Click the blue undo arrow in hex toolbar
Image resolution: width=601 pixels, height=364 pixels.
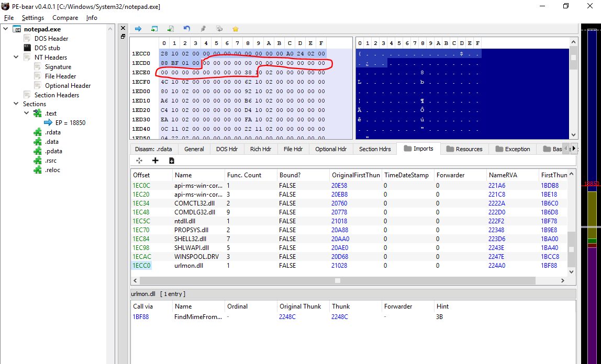click(x=187, y=29)
